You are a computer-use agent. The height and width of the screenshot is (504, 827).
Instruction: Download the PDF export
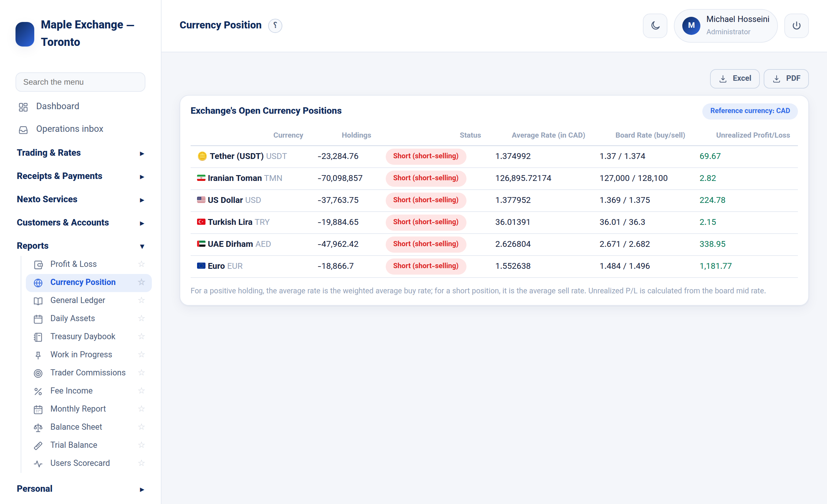tap(786, 79)
